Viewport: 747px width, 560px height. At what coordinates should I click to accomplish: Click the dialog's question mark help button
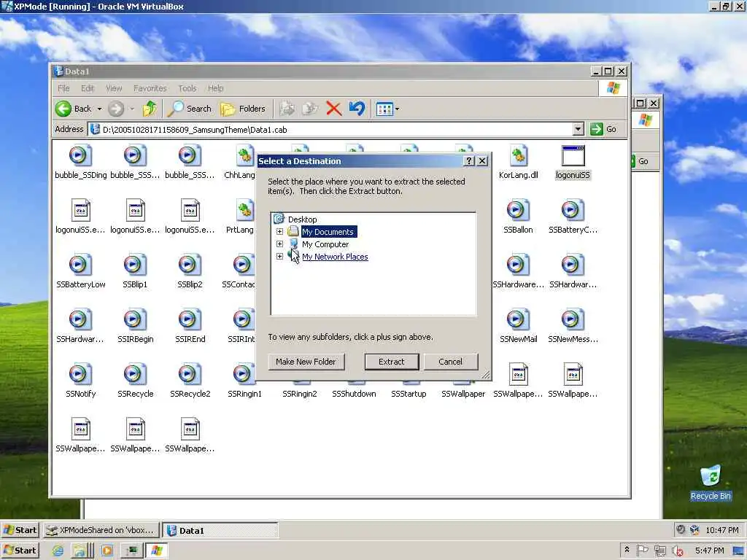469,161
